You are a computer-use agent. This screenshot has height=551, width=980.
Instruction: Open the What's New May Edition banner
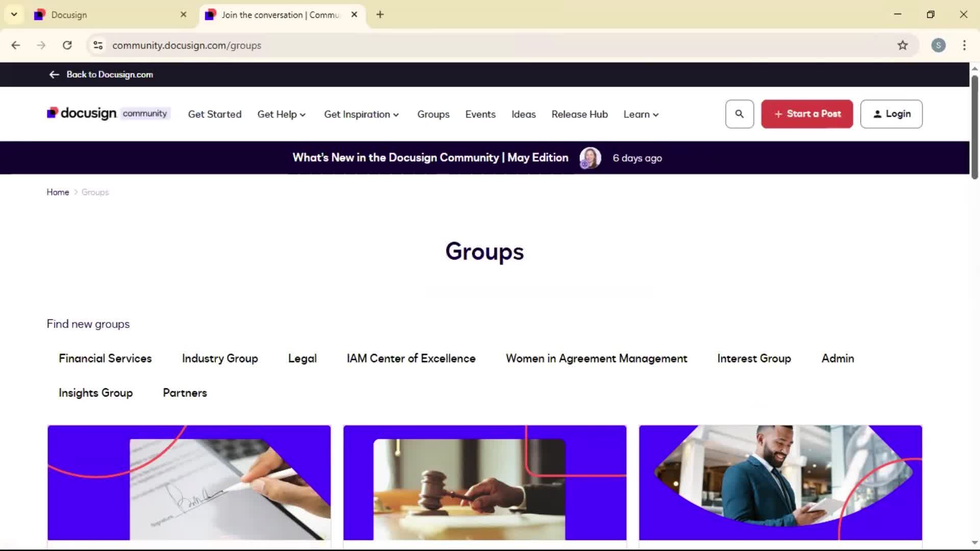[x=430, y=158]
